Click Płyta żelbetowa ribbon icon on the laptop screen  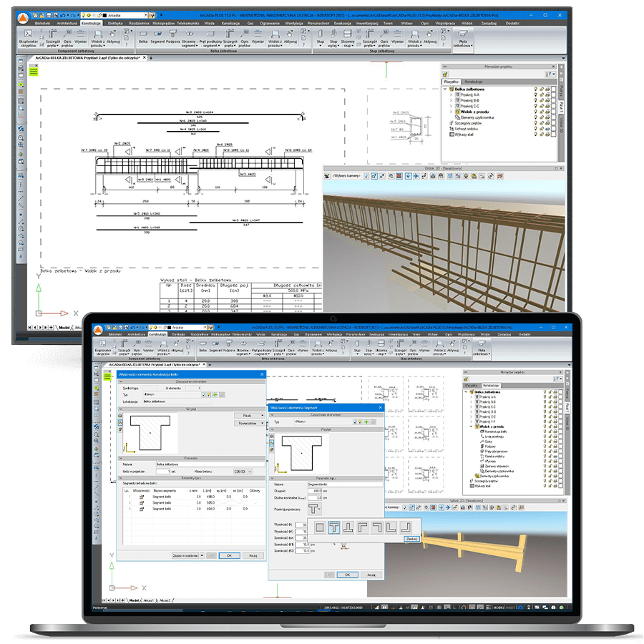(480, 345)
